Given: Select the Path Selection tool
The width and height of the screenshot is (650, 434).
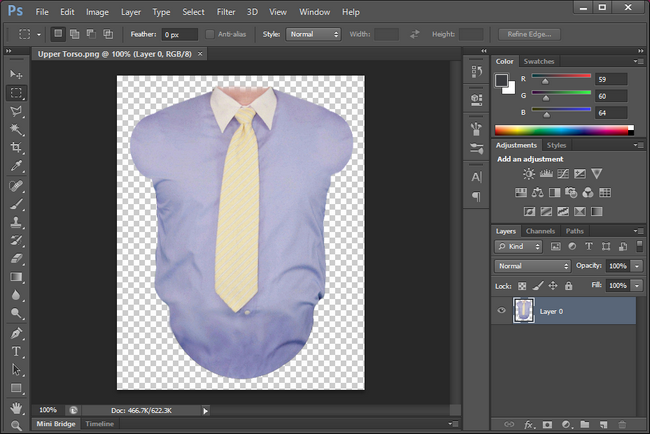Looking at the screenshot, I should [16, 370].
